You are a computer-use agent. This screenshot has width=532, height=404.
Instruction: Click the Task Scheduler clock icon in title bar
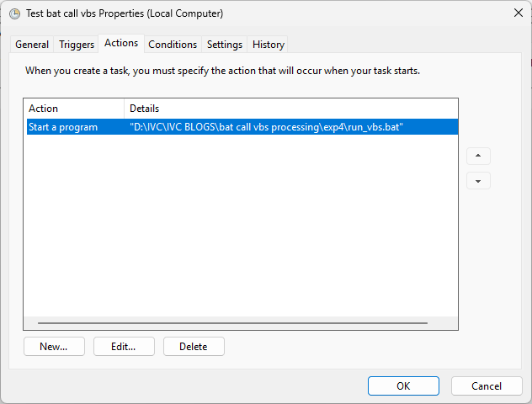(14, 13)
